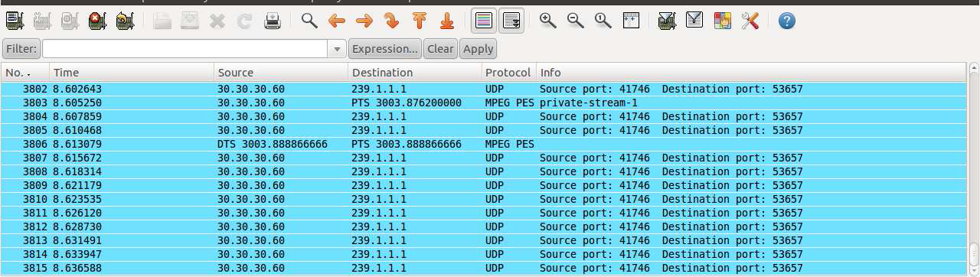Viewport: 980px width, 277px height.
Task: Click the Expression... button
Action: pyautogui.click(x=385, y=49)
